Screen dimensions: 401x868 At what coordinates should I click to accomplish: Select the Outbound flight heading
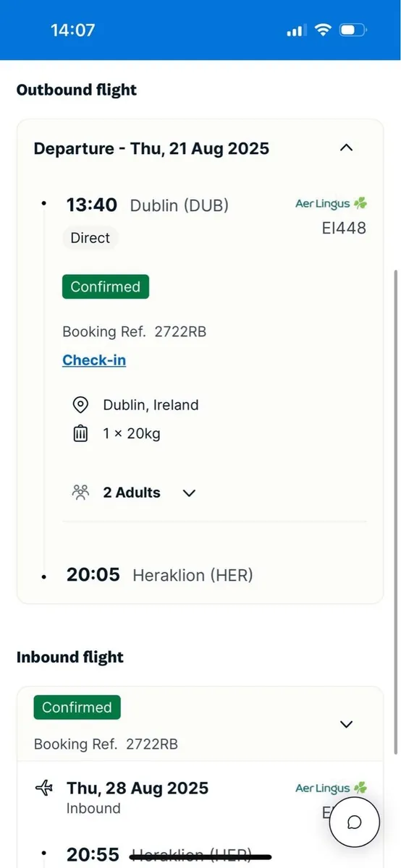point(77,90)
